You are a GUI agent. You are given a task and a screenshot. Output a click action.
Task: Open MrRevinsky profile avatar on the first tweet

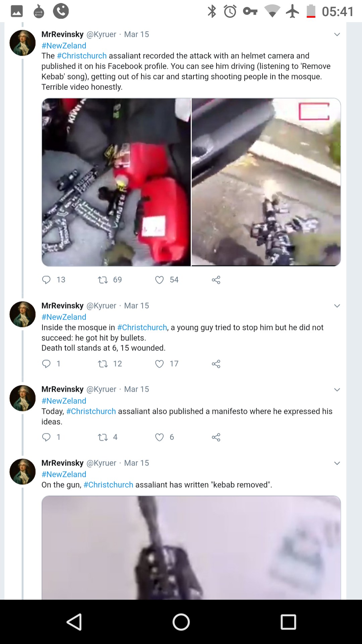point(22,43)
